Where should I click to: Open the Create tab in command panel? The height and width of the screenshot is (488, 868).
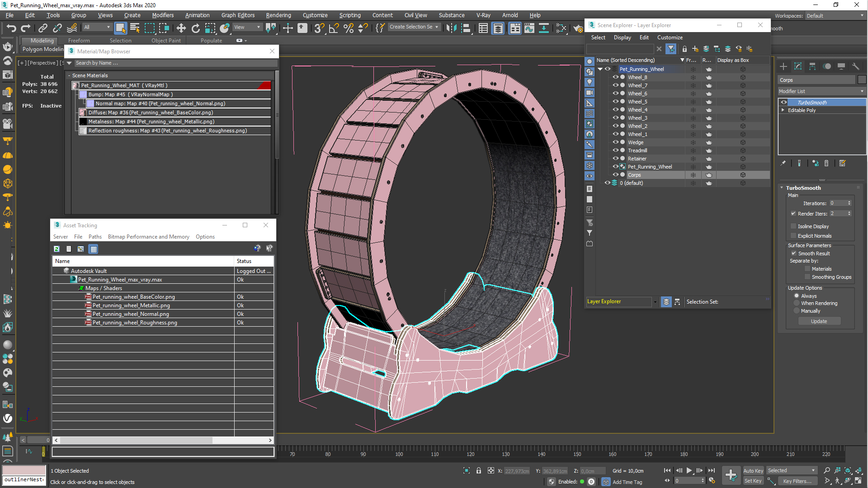pyautogui.click(x=783, y=66)
